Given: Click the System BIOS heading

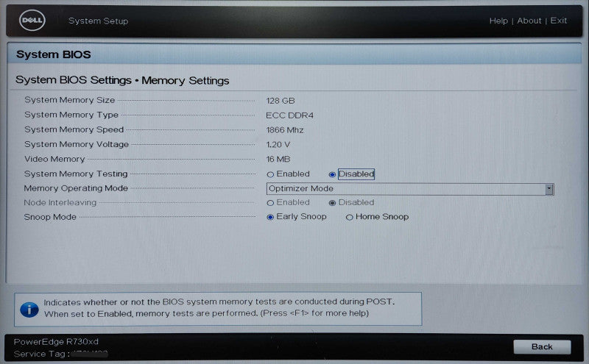Looking at the screenshot, I should click(x=53, y=55).
